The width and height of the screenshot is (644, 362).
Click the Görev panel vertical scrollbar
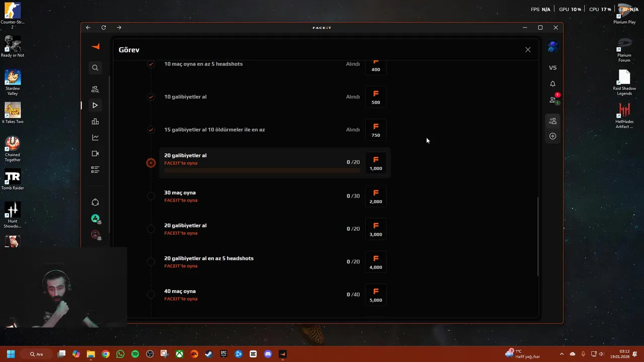click(x=538, y=236)
